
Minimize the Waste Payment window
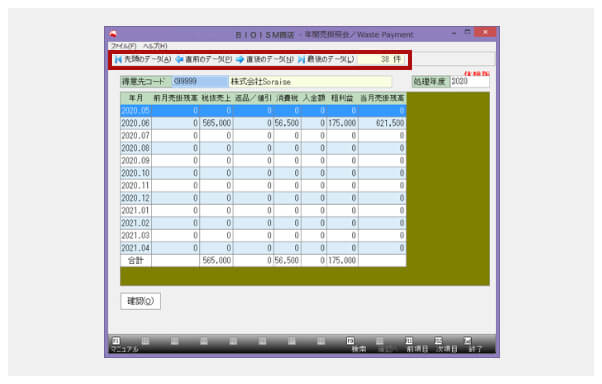(x=454, y=33)
